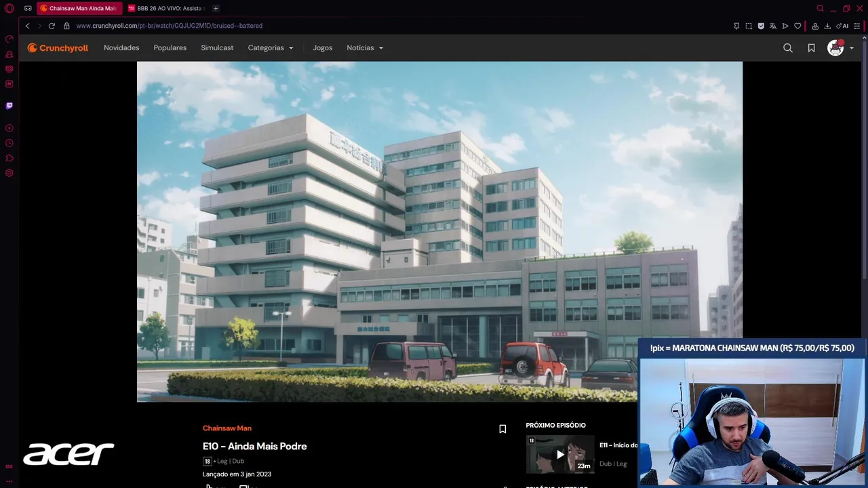Screen dimensions: 868x488
Task: Open Crunchyroll search magnifier
Action: [788, 48]
